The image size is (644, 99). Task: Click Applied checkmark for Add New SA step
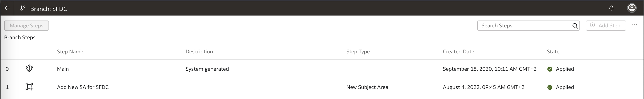point(549,87)
